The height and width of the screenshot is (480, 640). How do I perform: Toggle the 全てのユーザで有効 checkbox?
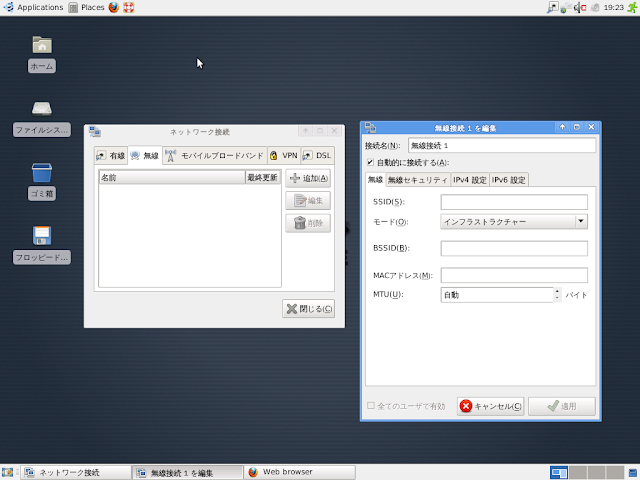pos(371,405)
